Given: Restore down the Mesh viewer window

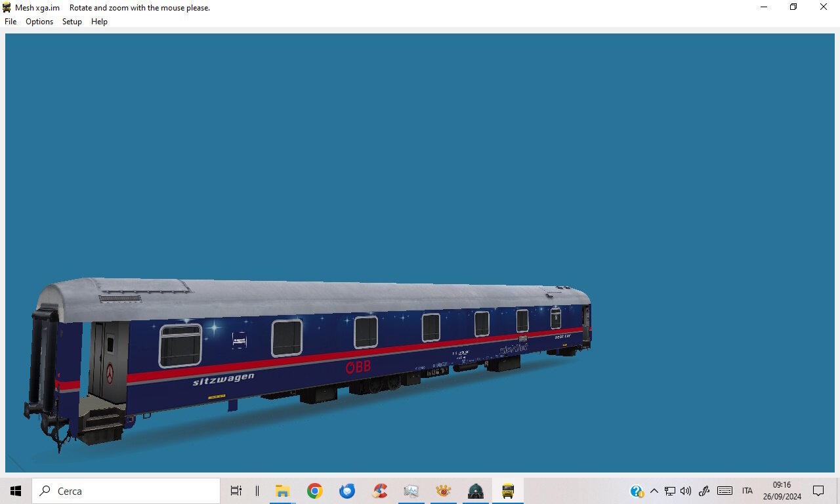Looking at the screenshot, I should 793,7.
